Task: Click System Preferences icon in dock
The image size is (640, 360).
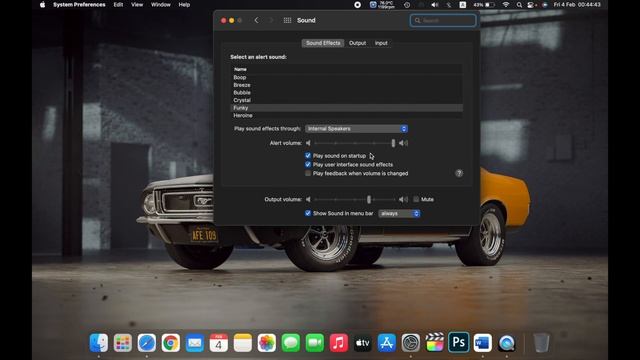Action: click(411, 343)
